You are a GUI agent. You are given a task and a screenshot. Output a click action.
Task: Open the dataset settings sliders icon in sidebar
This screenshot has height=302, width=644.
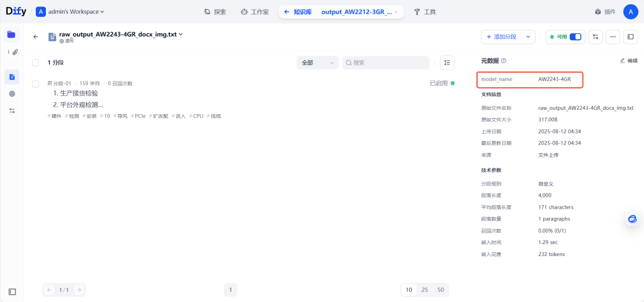12,110
